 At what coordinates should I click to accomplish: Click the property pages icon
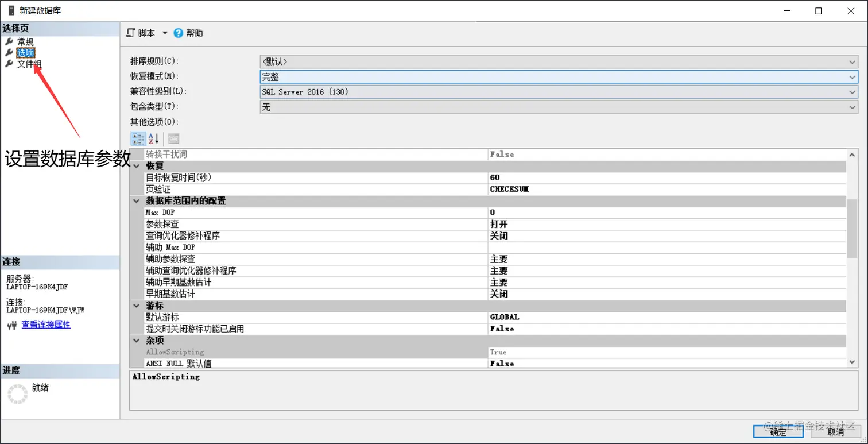pyautogui.click(x=173, y=138)
